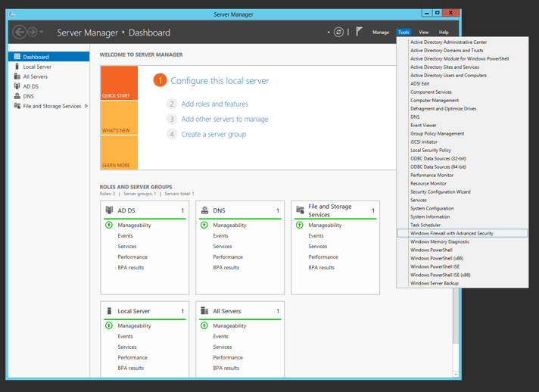The width and height of the screenshot is (539, 392).
Task: Click the vertical scrollbar down arrow
Action: pos(456,374)
